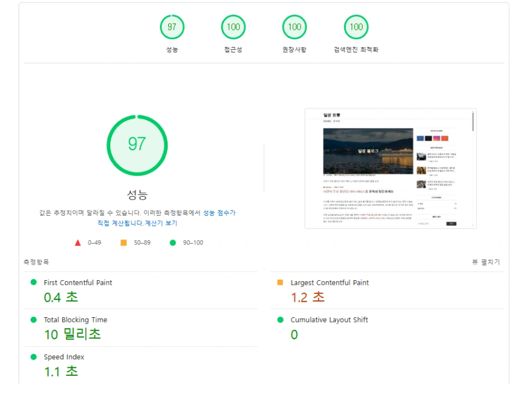The image size is (522, 420).
Task: Click the 권장사항 100 score circle
Action: pos(294,27)
